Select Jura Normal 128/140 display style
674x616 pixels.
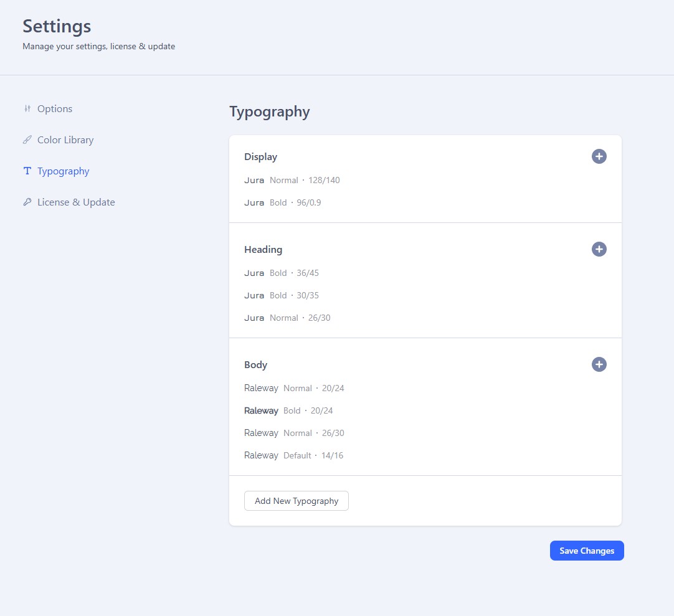pyautogui.click(x=292, y=180)
